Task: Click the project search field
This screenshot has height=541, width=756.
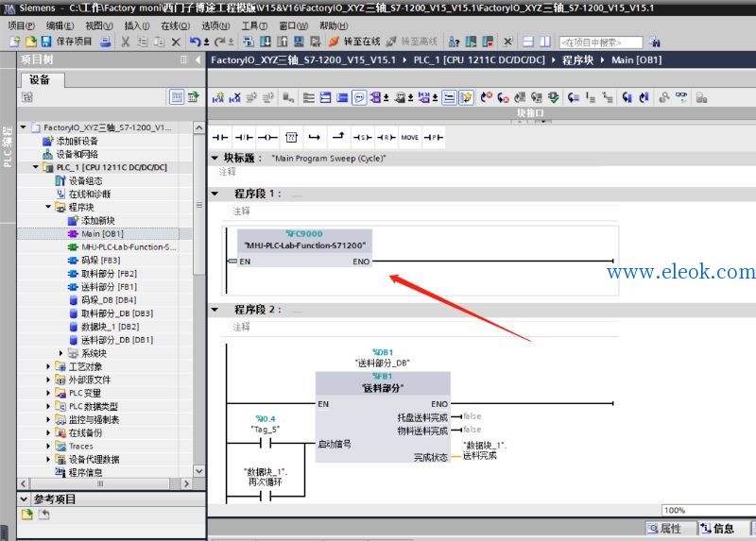Action: (x=601, y=42)
